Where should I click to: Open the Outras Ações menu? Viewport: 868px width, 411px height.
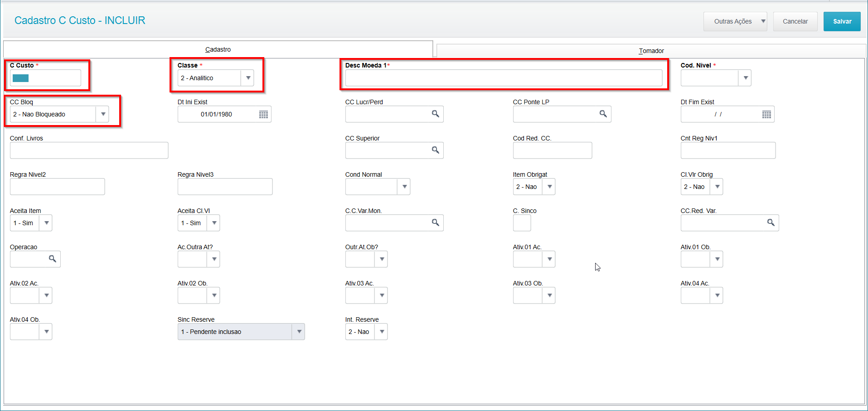(x=735, y=21)
